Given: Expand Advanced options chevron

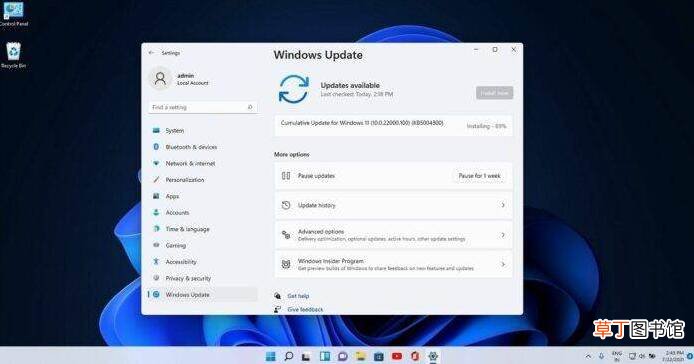Looking at the screenshot, I should pyautogui.click(x=503, y=235).
